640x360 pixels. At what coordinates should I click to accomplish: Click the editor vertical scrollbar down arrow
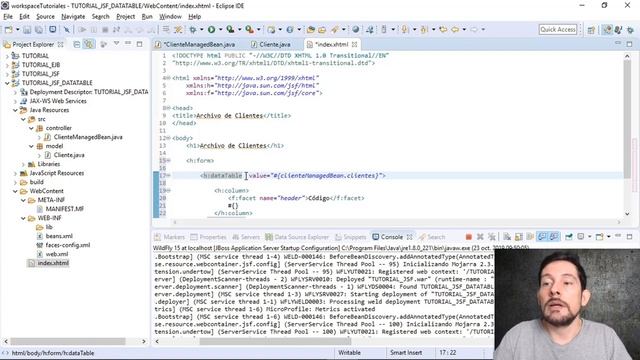pos(627,213)
